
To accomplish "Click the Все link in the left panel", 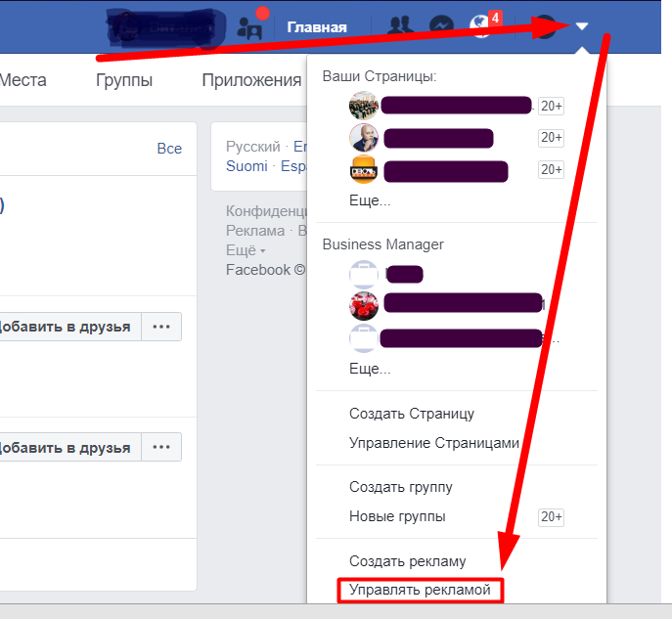I will coord(169,149).
